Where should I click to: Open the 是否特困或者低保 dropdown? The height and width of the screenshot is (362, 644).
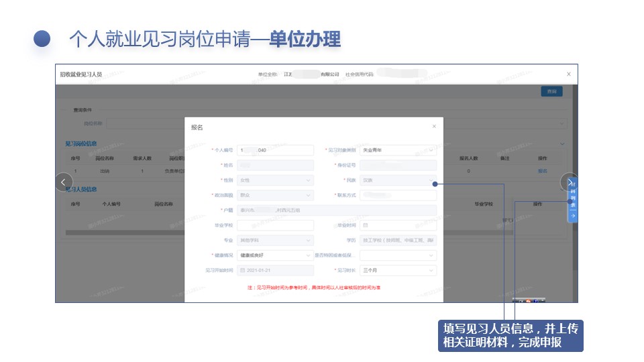pyautogui.click(x=398, y=255)
